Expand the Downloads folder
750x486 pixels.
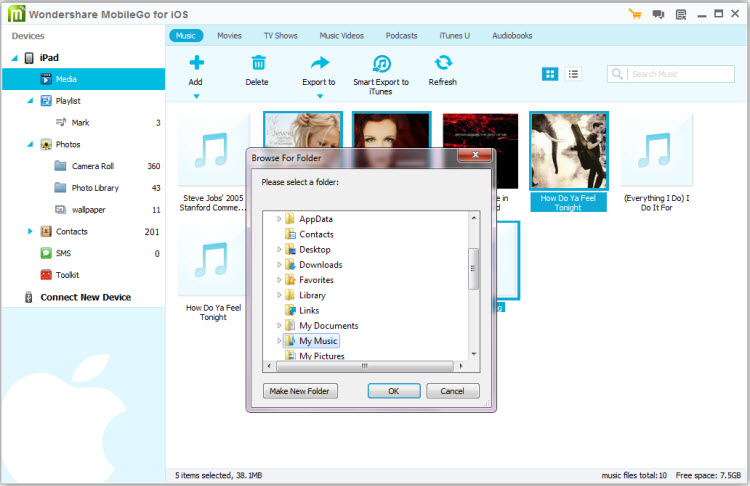tap(279, 265)
